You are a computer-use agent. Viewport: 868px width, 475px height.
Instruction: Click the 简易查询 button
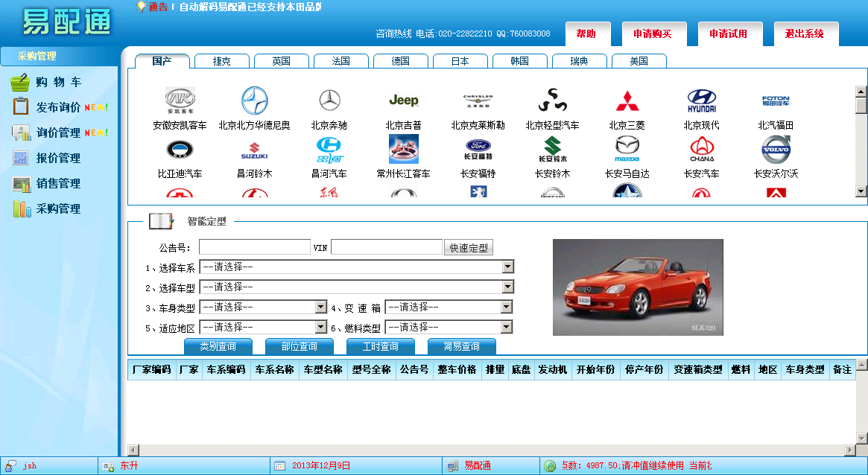tap(462, 347)
